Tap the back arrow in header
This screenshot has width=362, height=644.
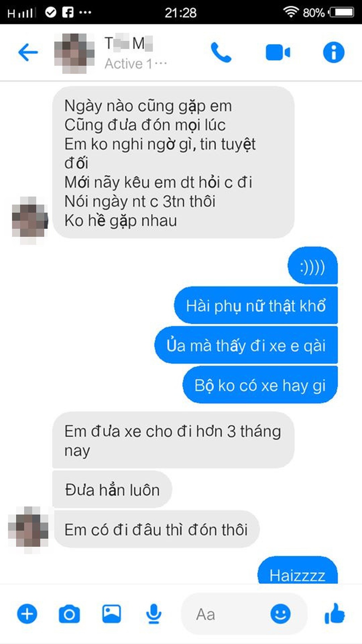tap(28, 53)
